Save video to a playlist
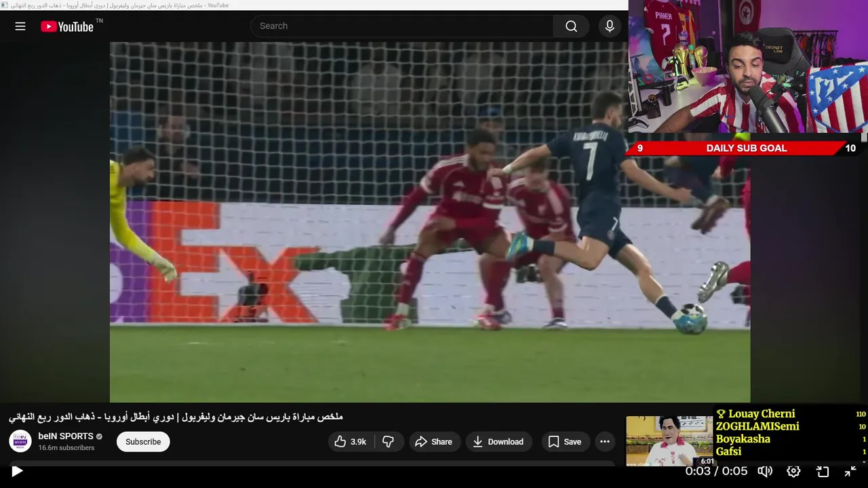Image resolution: width=868 pixels, height=488 pixels. [x=565, y=442]
